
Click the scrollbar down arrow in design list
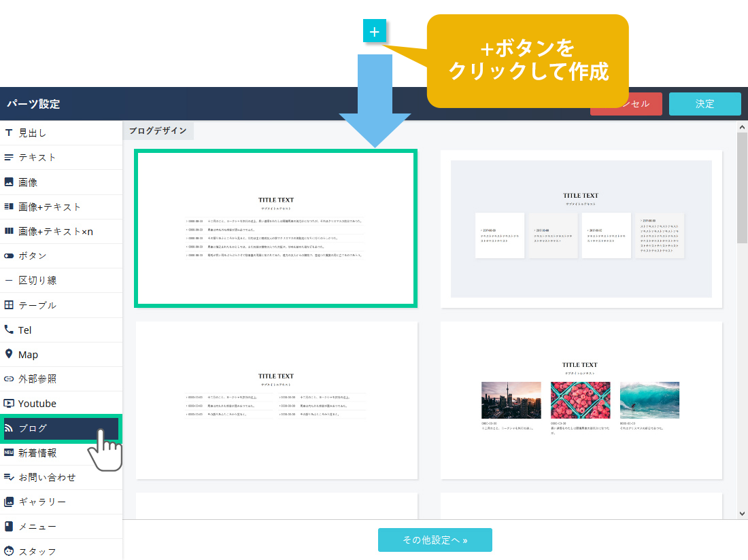coord(742,514)
